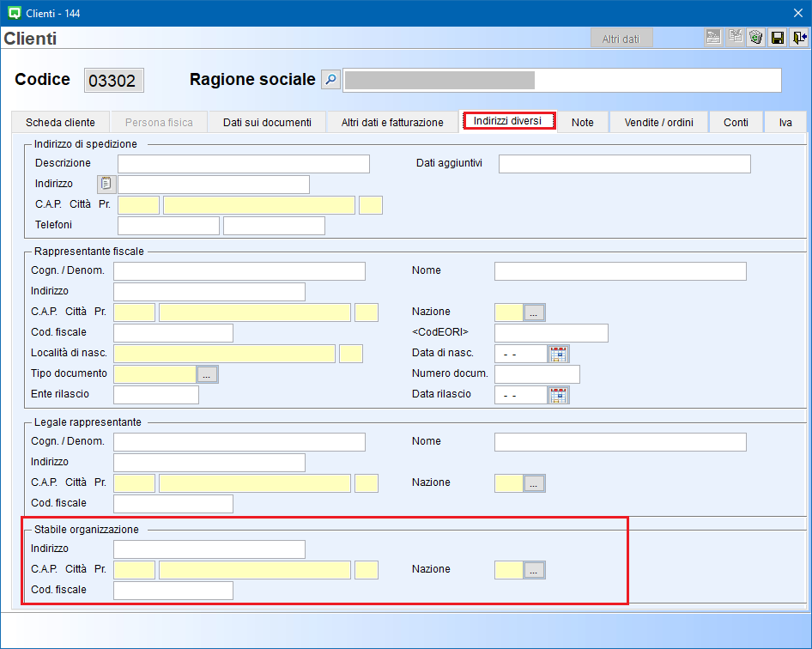Switch to the Scheda cliente tab
This screenshot has width=812, height=649.
[60, 123]
